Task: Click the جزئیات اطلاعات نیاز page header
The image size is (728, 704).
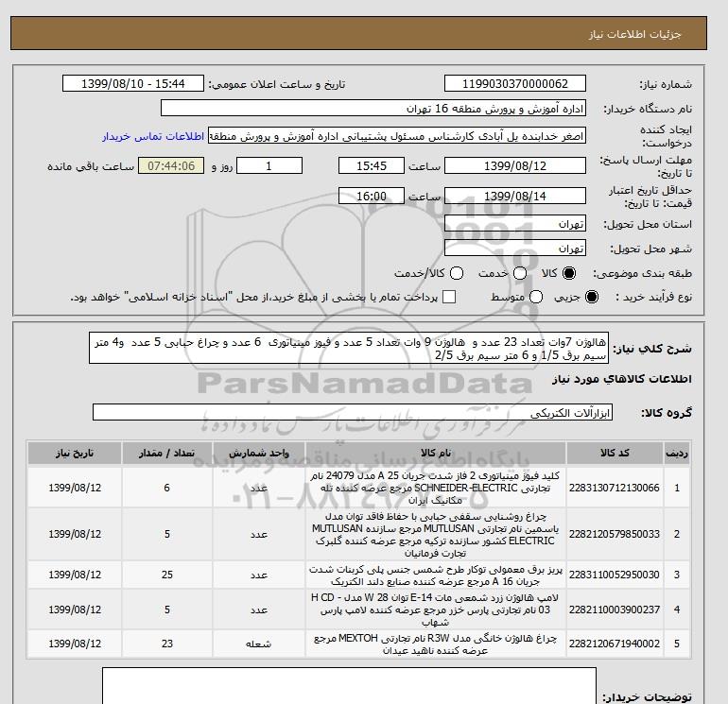Action: click(634, 34)
